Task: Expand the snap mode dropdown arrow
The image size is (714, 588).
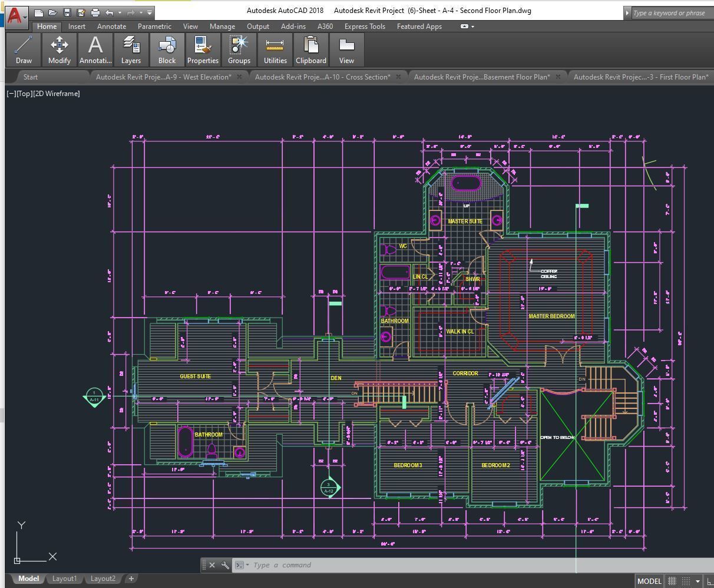Action: [x=698, y=581]
